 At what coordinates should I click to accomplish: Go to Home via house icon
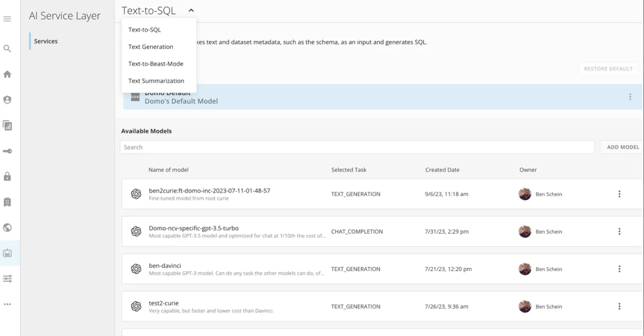point(7,74)
